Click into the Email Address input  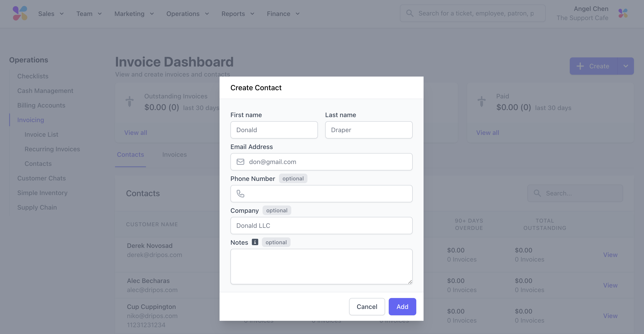[x=322, y=162]
